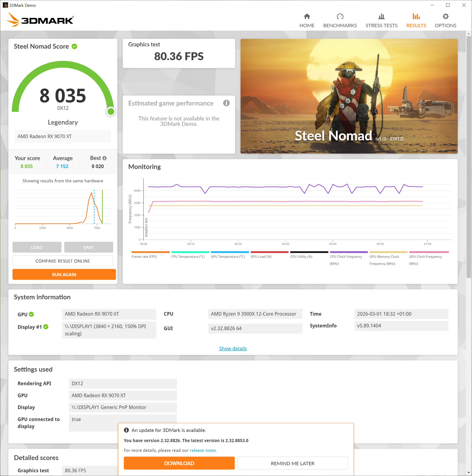Select the RESULTS tab
Screen dimensions: 472x476
point(416,20)
